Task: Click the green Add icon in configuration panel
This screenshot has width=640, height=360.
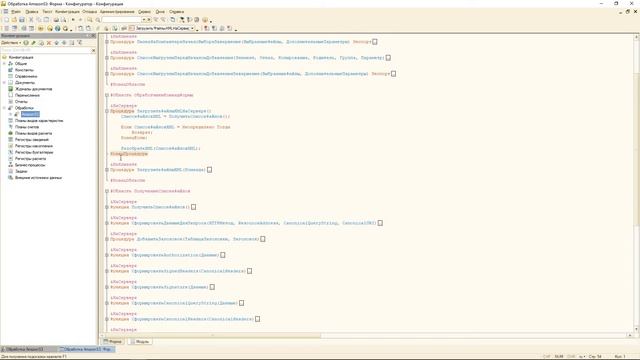Action: point(26,42)
